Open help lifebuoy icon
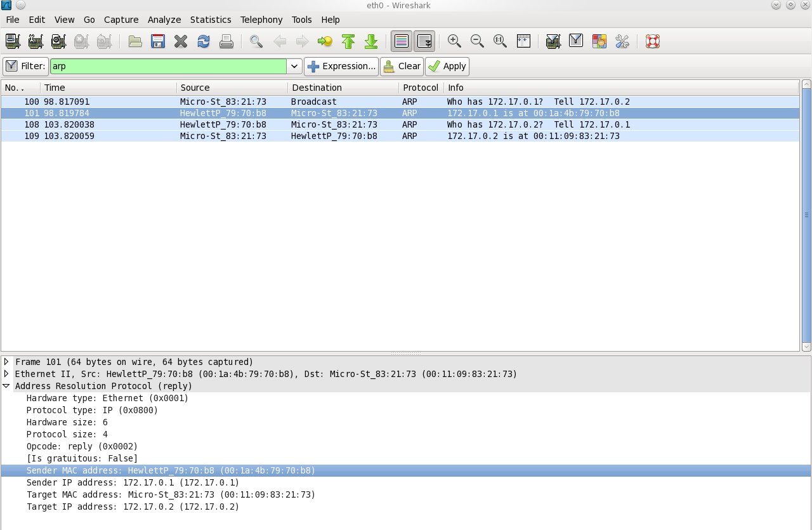The image size is (812, 530). (x=652, y=42)
